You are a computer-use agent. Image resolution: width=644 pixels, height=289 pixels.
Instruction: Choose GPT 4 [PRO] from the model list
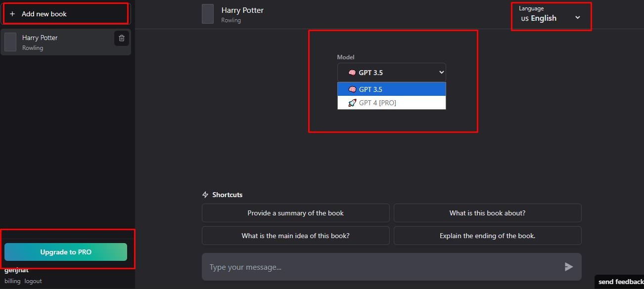pyautogui.click(x=391, y=103)
